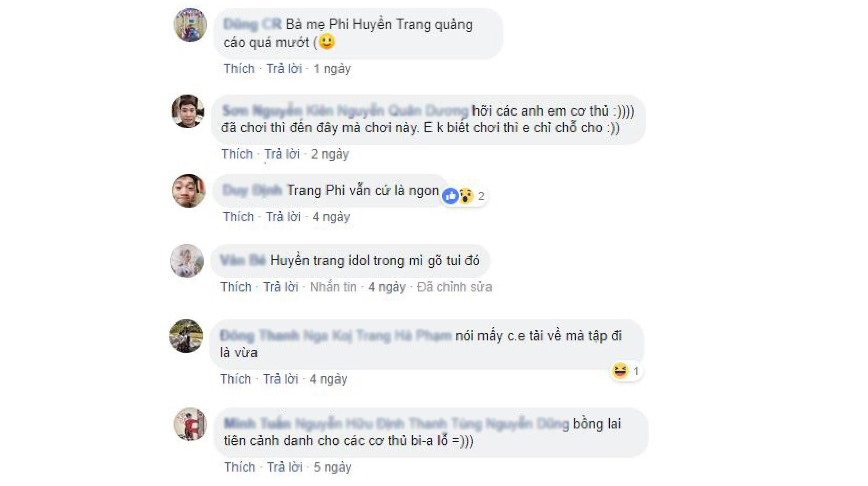Reply to the first comment via Trả lời
Screen dimensions: 868x486
284,69
